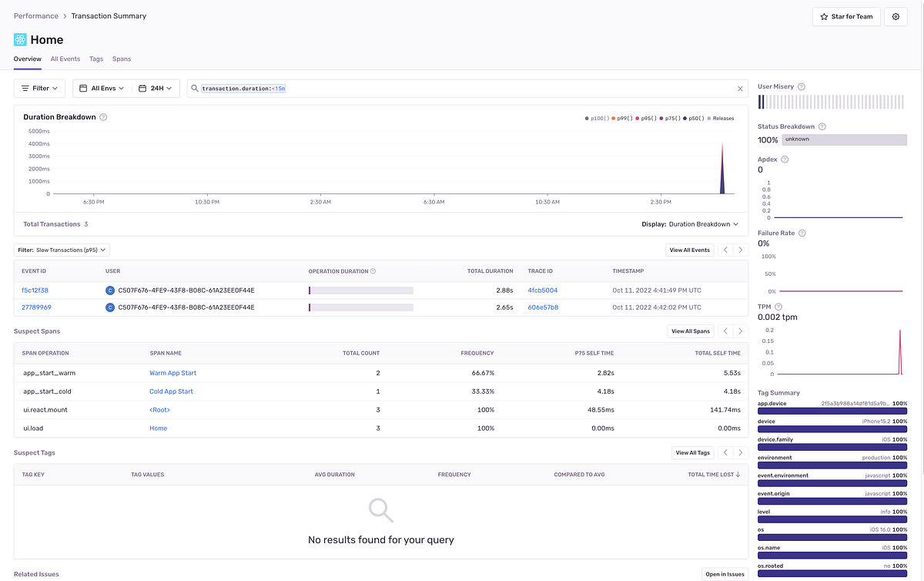Click user avatar in the 27789969 row
This screenshot has height=581, width=924.
click(x=110, y=307)
